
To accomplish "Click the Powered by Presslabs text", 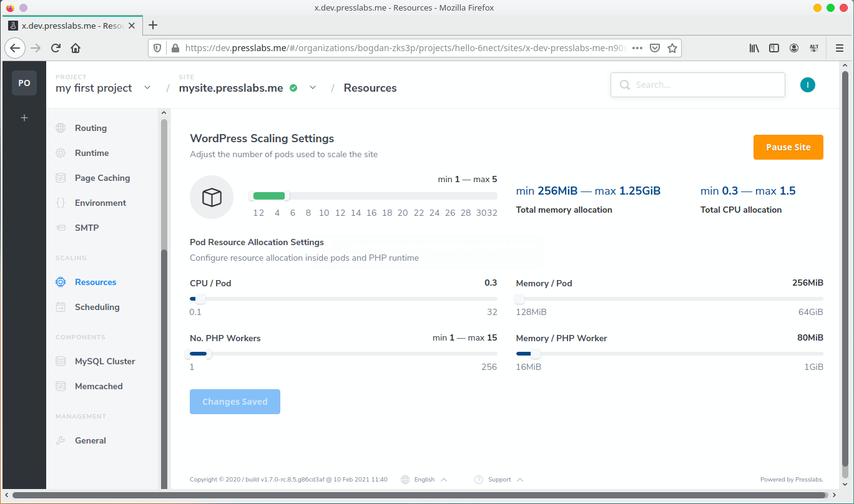I will [792, 480].
